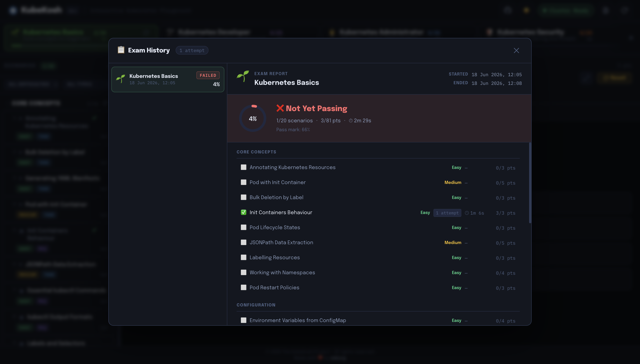The image size is (640, 364).
Task: Click the "2m 29s" total duration
Action: [x=363, y=120]
